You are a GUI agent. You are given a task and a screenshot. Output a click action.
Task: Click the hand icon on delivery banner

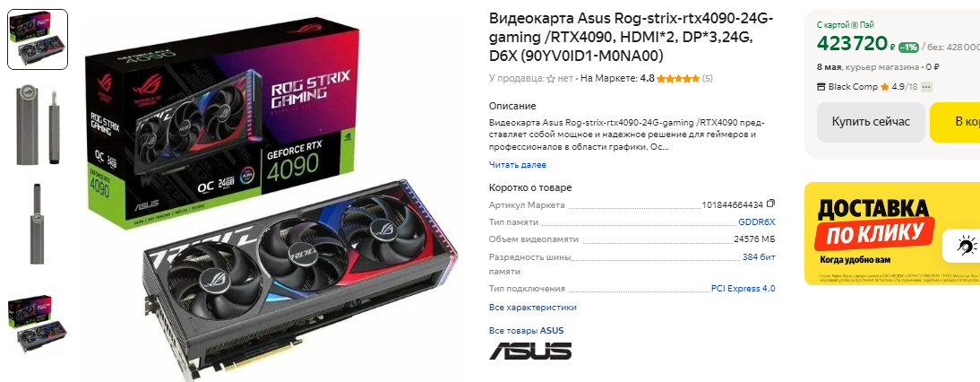point(967,246)
